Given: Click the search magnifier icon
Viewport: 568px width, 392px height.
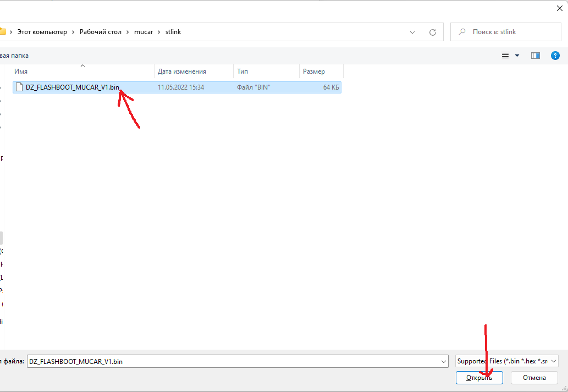Looking at the screenshot, I should pos(462,32).
